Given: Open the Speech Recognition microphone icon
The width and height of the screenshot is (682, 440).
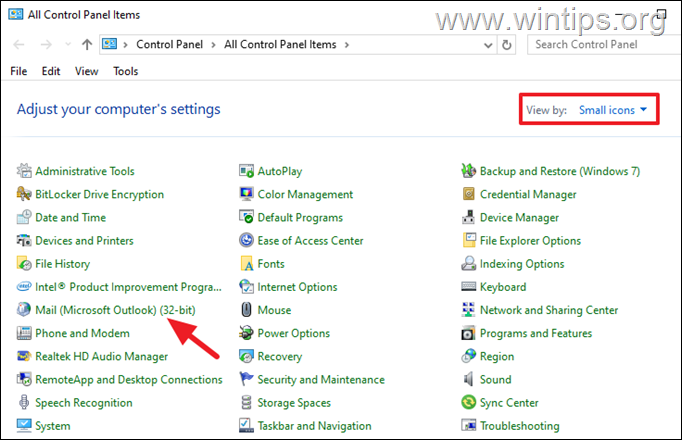Looking at the screenshot, I should coord(24,402).
